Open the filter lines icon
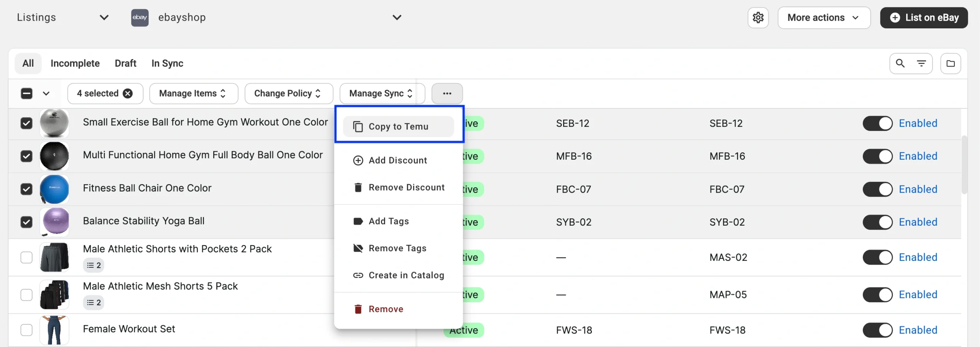The height and width of the screenshot is (347, 980). (x=921, y=63)
